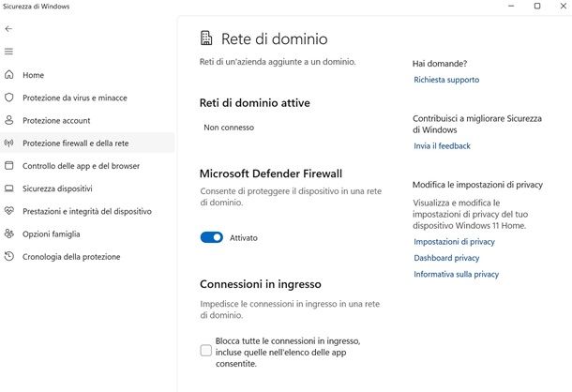The height and width of the screenshot is (392, 572).
Task: Click Modifica le impostazioni di privacy heading
Action: pyautogui.click(x=477, y=185)
